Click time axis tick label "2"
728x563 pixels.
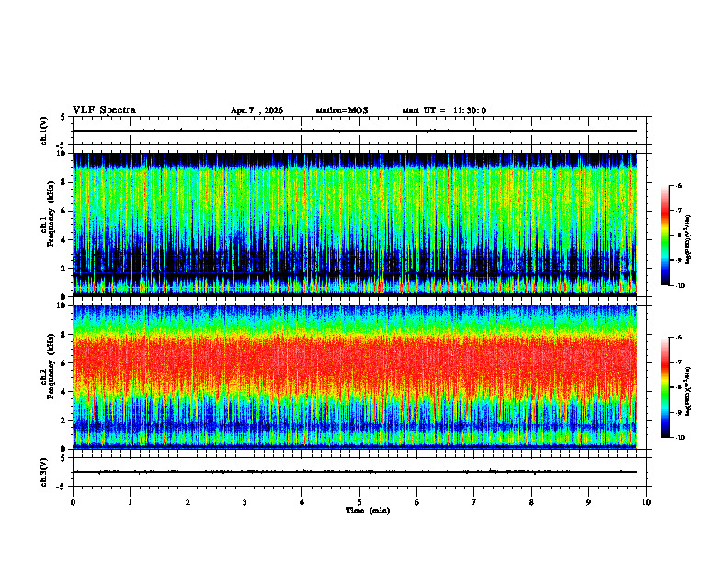point(188,502)
